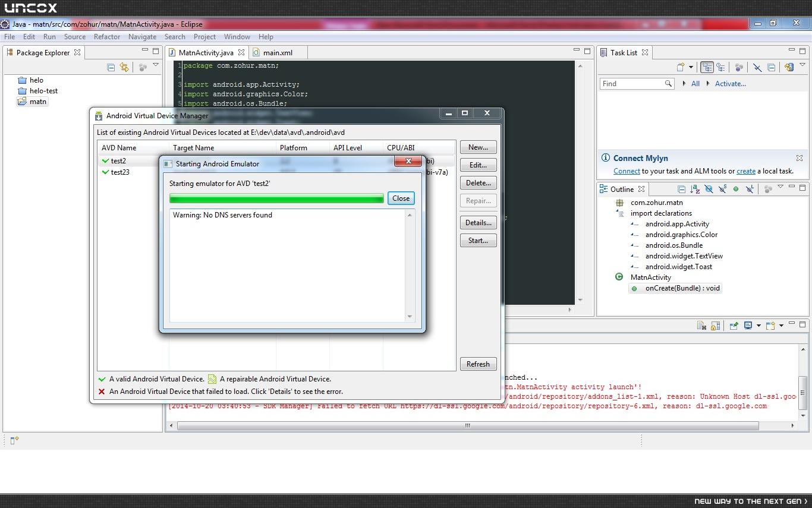This screenshot has height=508, width=812.
Task: Click Remove All Terminated Launches console icon
Action: [701, 326]
